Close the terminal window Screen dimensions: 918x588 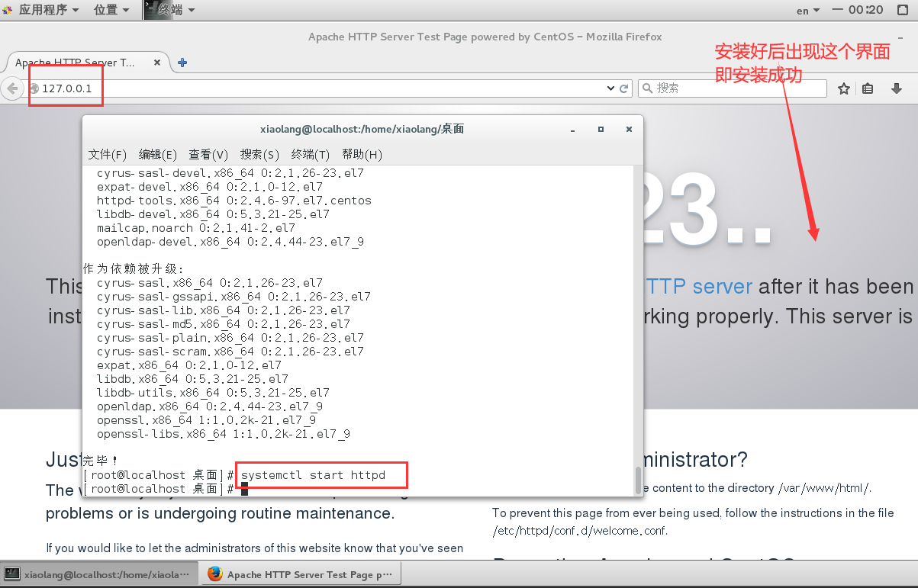pos(629,130)
